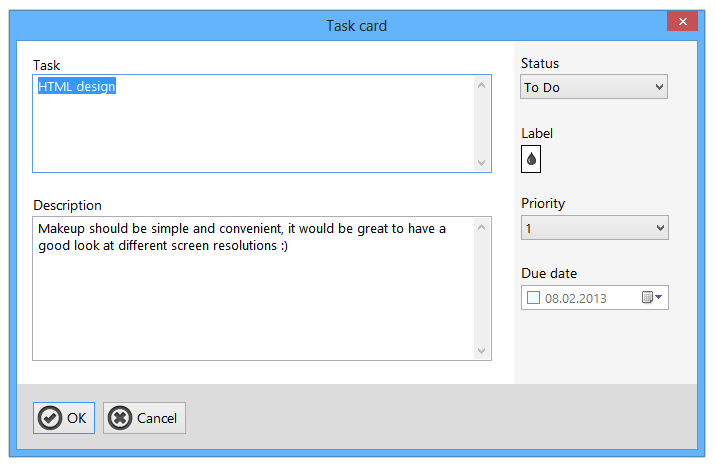Screen dimensions: 715x466
Task: Click the Task field scroll up arrow
Action: (x=482, y=85)
